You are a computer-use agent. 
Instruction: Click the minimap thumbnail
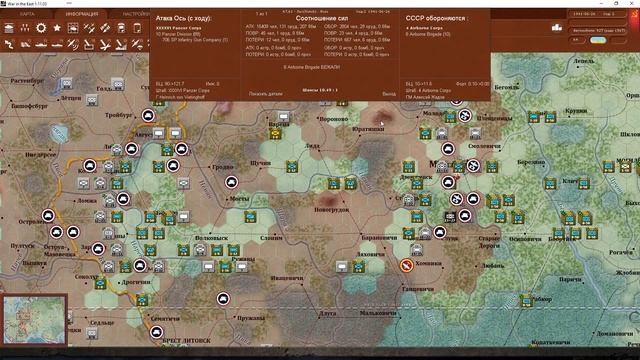point(34,320)
